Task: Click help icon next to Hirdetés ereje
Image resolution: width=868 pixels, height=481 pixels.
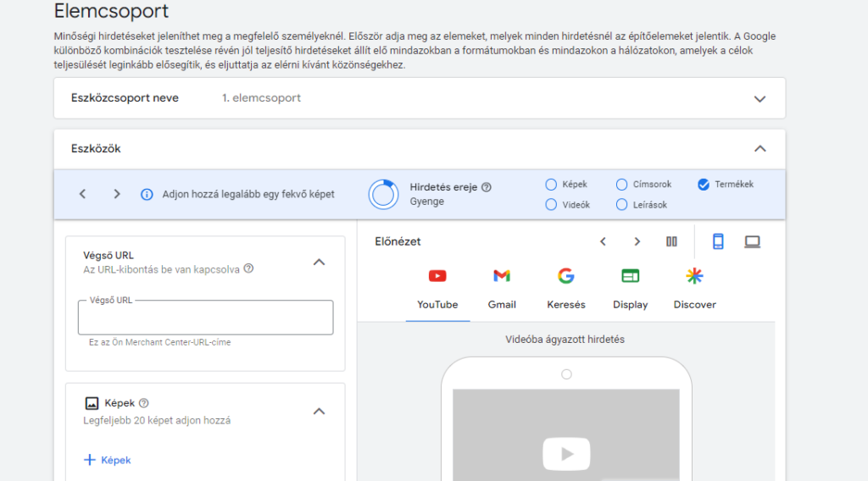Action: (487, 187)
